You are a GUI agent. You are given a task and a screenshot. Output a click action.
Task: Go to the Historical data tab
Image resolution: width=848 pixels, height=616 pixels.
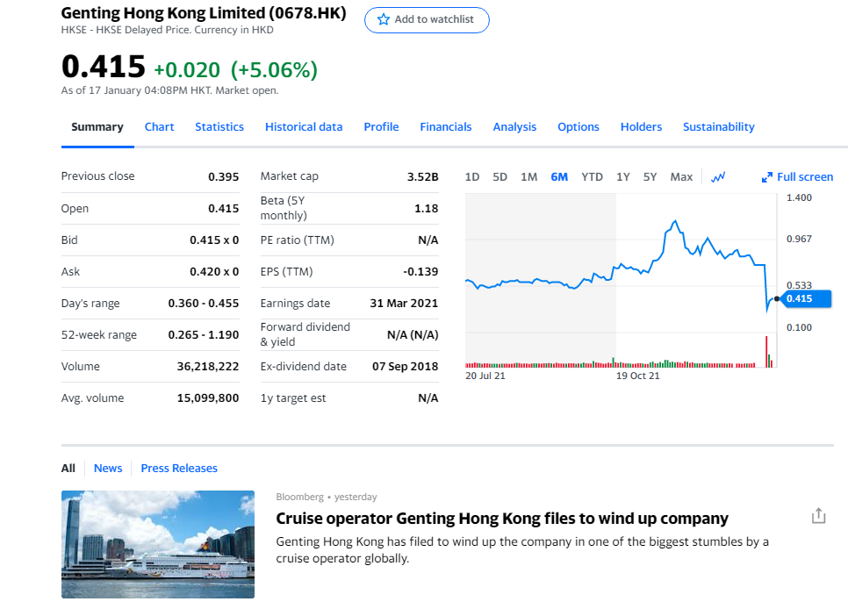pyautogui.click(x=304, y=126)
